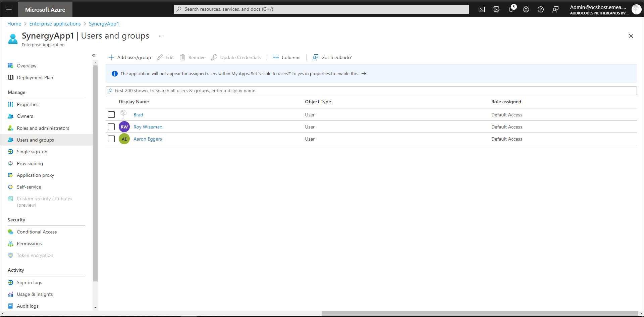Click the Deployment Plan book icon
Image resolution: width=644 pixels, height=317 pixels.
pos(10,77)
